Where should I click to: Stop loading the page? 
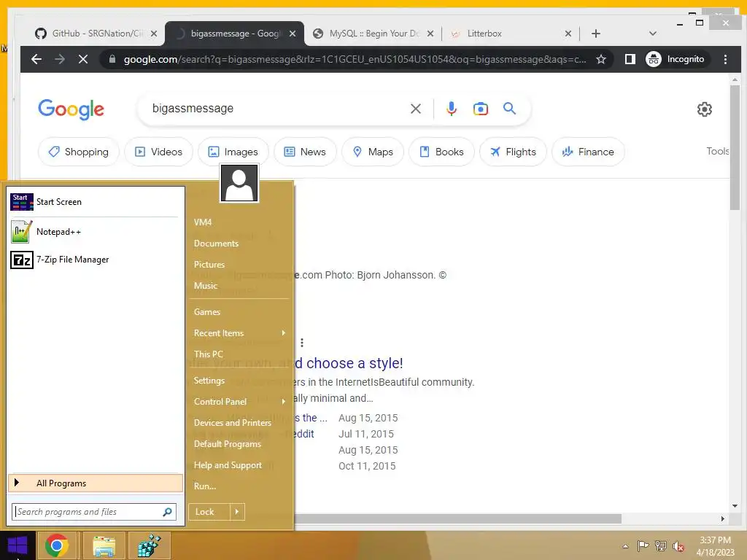(x=83, y=59)
